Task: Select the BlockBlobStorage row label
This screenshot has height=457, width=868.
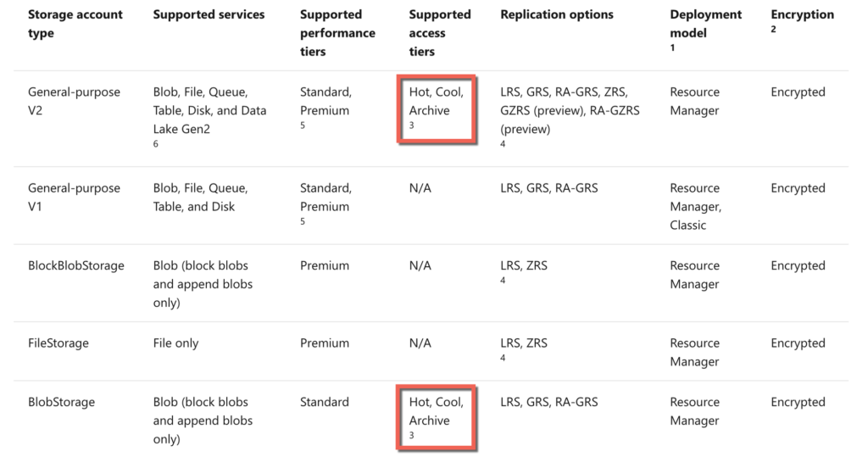Action: tap(75, 266)
